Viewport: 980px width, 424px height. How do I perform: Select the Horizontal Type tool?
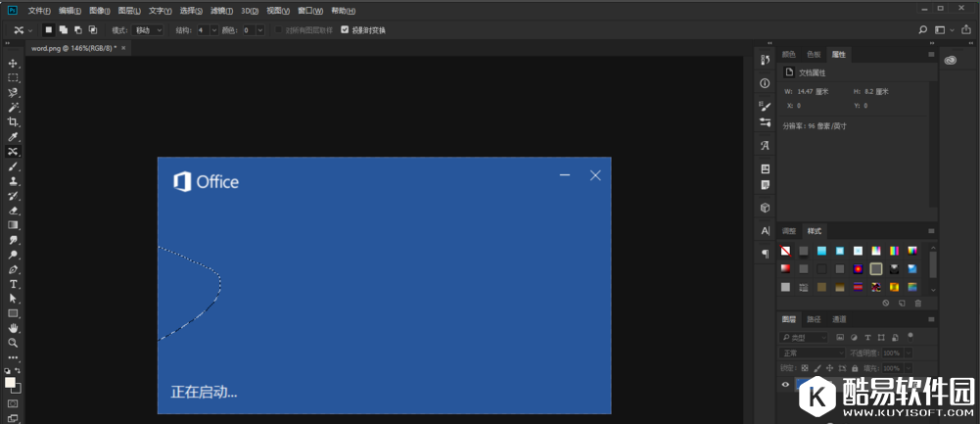pos(13,283)
